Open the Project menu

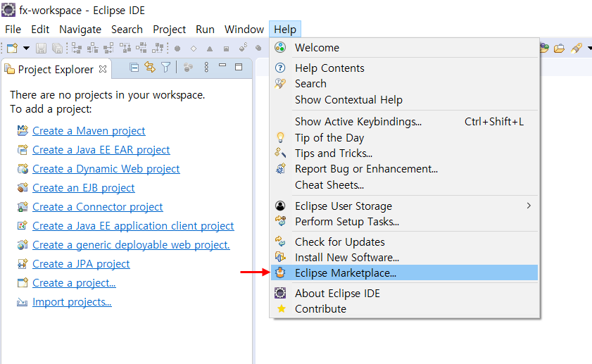(x=169, y=29)
